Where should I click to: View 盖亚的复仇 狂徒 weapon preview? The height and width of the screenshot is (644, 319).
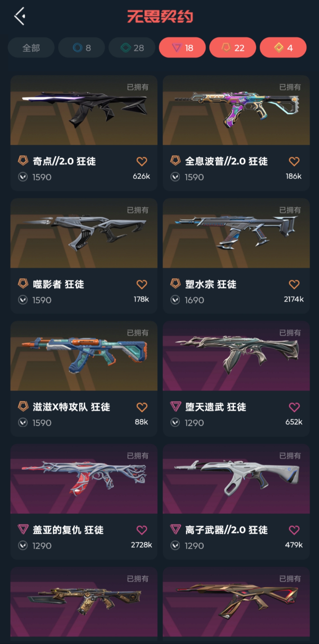pos(84,479)
